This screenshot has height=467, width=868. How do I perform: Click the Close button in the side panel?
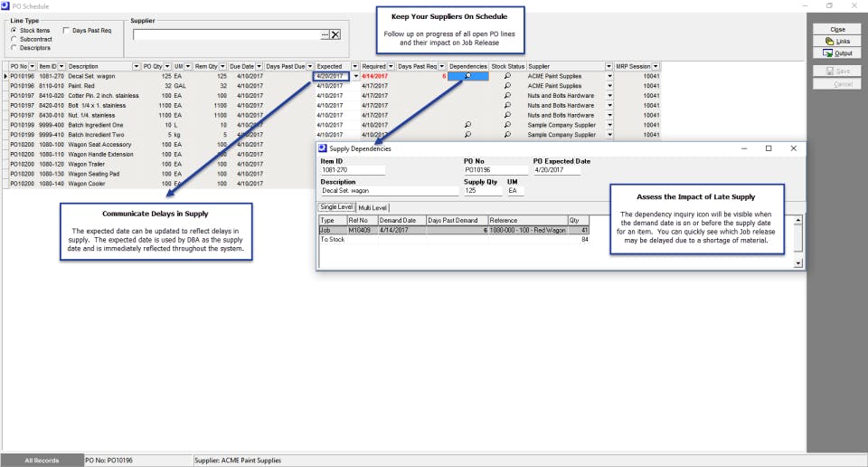point(837,29)
